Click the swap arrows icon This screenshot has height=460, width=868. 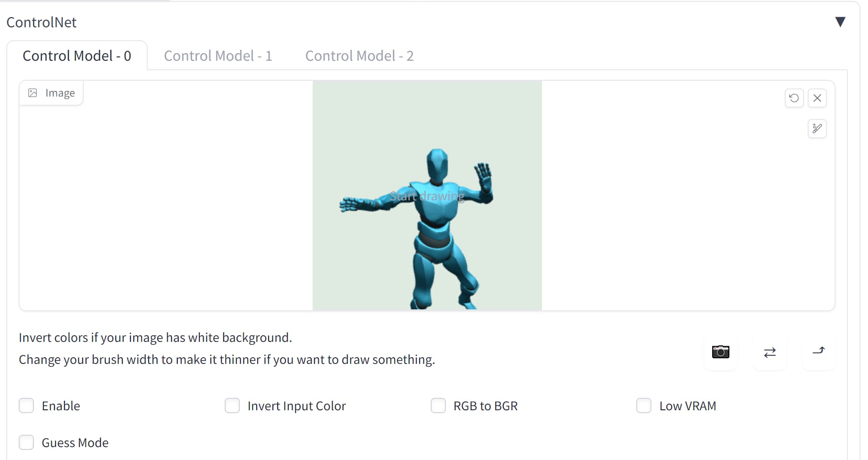[770, 353]
